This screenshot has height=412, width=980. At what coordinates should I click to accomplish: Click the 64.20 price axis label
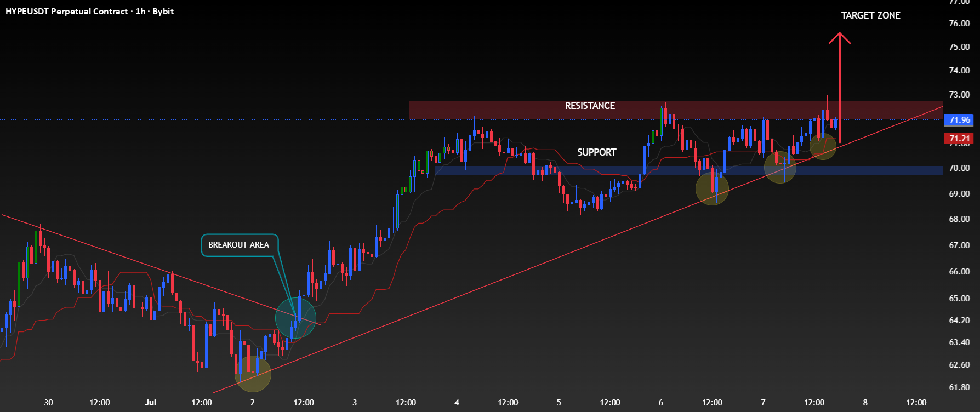959,321
